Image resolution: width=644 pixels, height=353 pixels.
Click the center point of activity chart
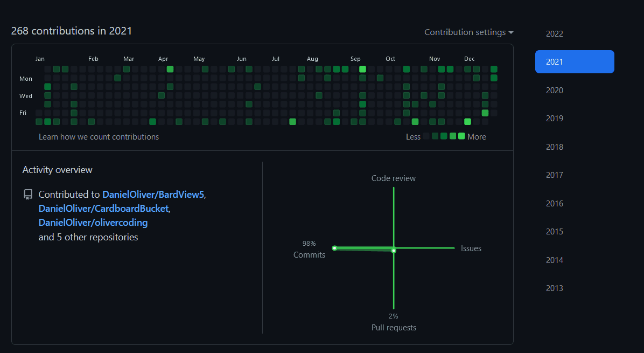point(394,250)
